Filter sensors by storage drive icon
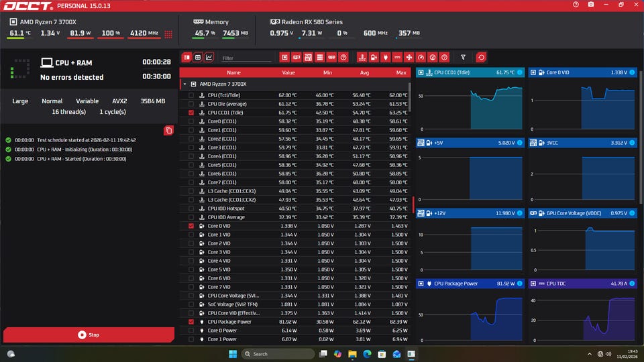Viewport: 644px width, 362px height. click(320, 58)
